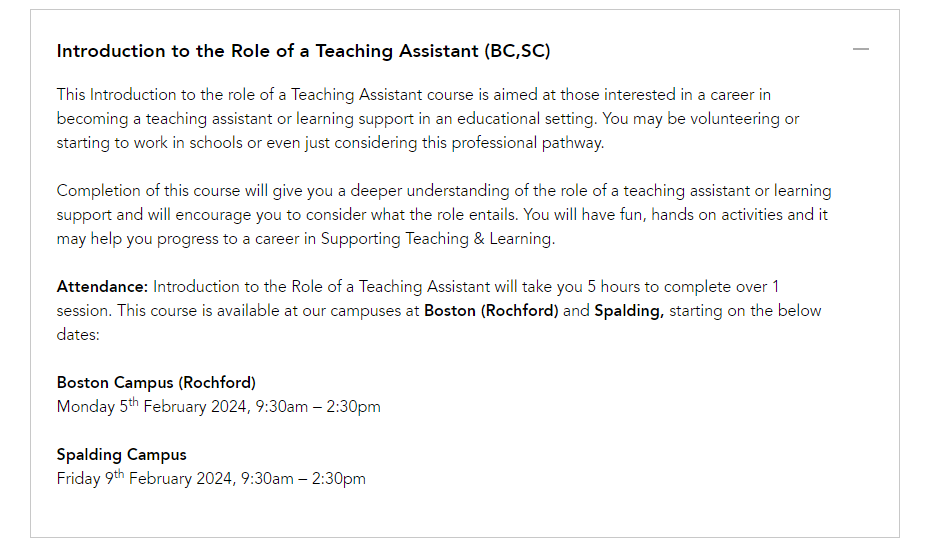Click bold Spalding, in the attendance paragraph
The image size is (933, 547).
coord(629,311)
